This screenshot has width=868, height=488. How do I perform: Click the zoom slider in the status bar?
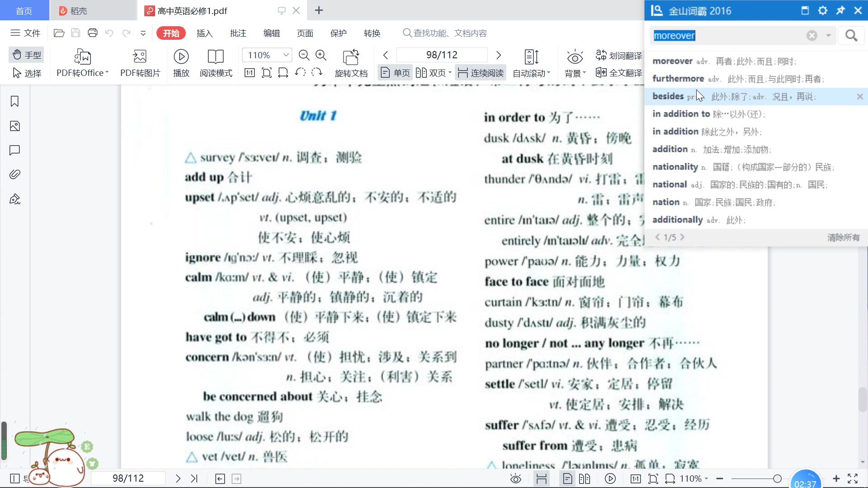[777, 479]
